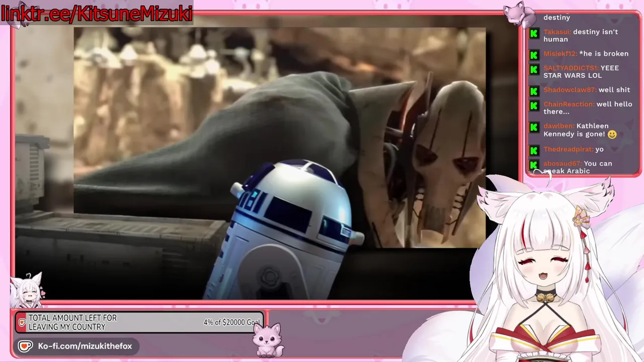Select username ChainReaction in chat
644x362 pixels.
point(568,104)
